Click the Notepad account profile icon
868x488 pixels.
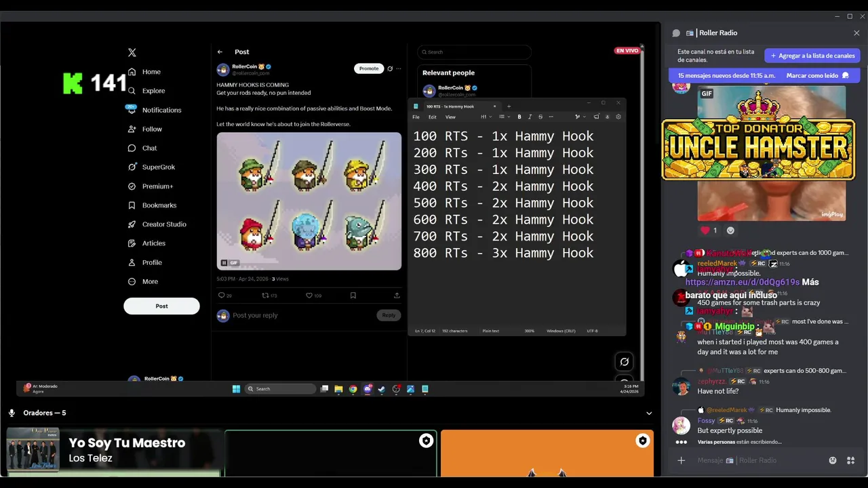607,117
